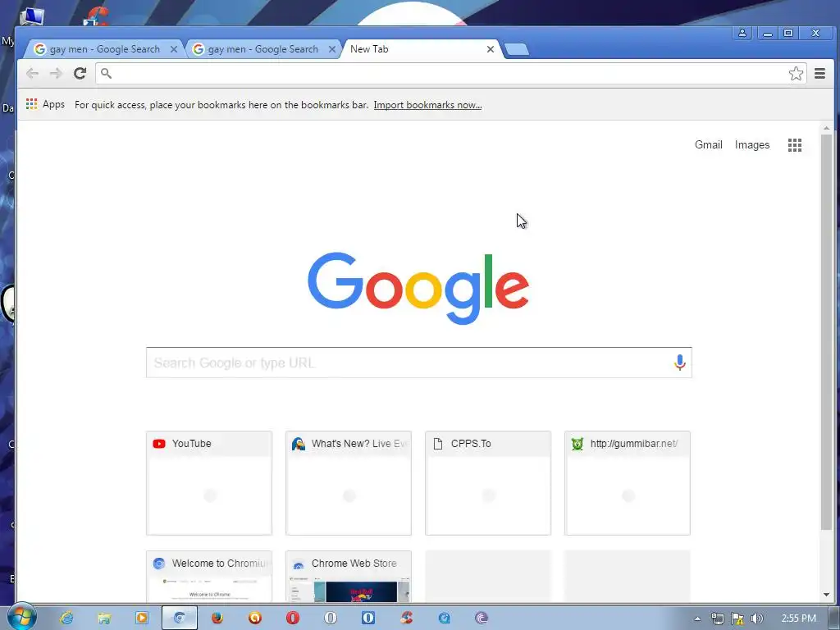Open the blue Q icon on the taskbar
Viewport: 840px width, 630px height.
pos(444,619)
